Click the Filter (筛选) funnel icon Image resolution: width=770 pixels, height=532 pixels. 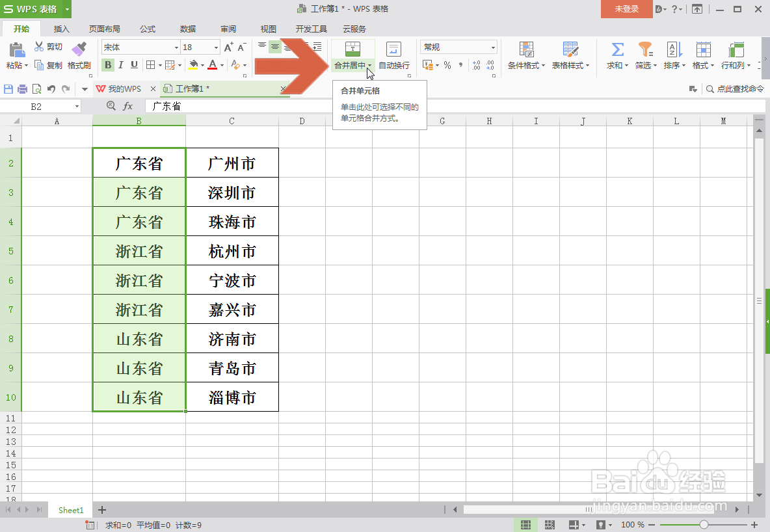coord(645,49)
